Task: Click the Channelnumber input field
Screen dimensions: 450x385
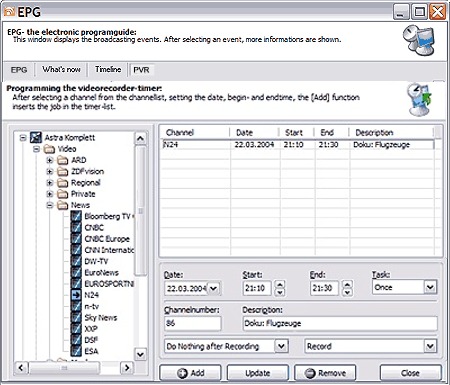Action: [192, 323]
